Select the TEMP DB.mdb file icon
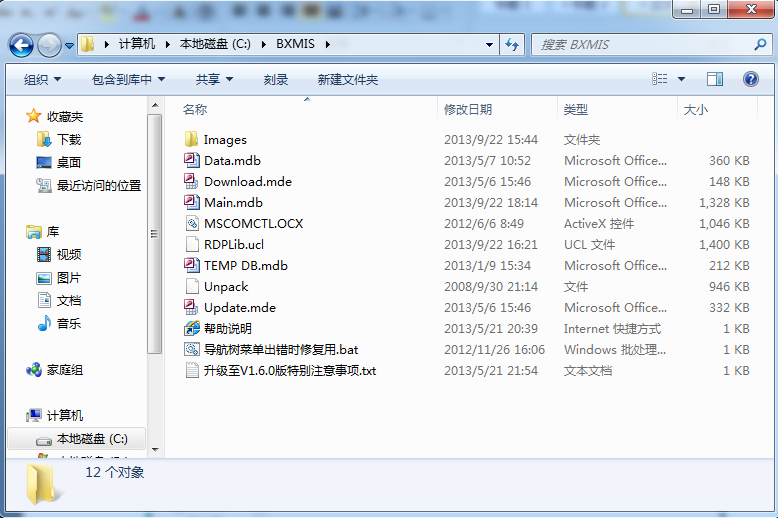 click(x=192, y=265)
